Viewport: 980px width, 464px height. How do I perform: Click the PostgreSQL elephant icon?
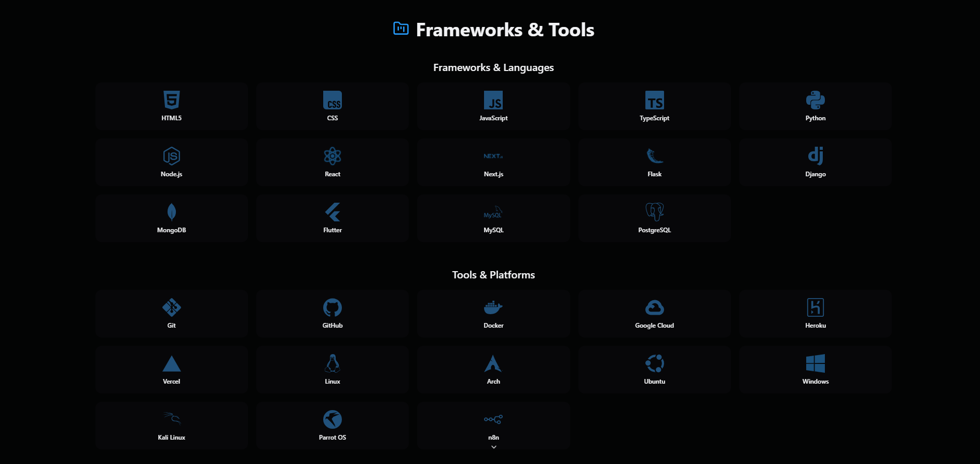(x=654, y=212)
